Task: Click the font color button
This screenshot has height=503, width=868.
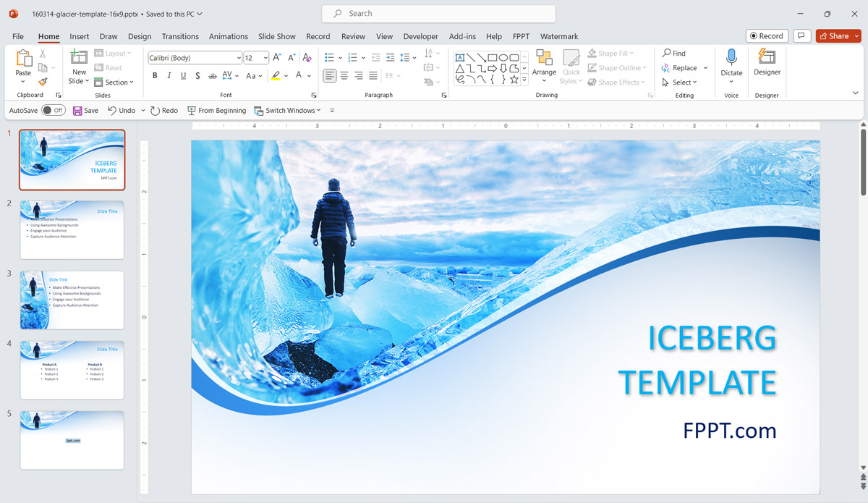Action: pyautogui.click(x=298, y=75)
